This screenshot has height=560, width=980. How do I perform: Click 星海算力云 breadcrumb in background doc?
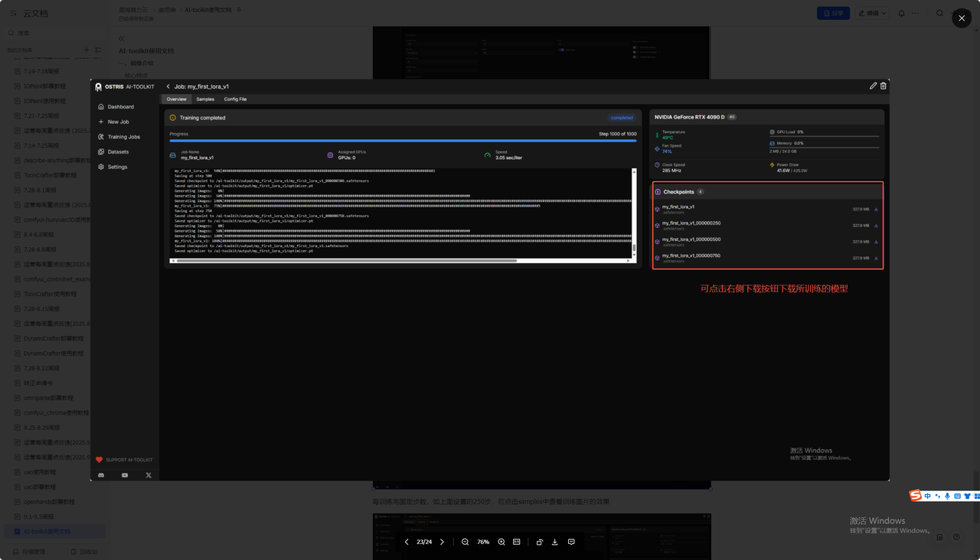click(x=132, y=10)
